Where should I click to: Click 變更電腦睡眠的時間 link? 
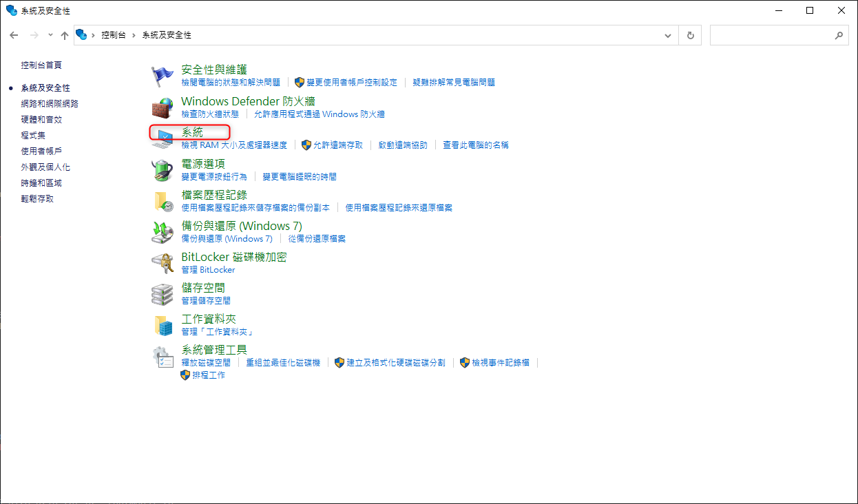(300, 177)
